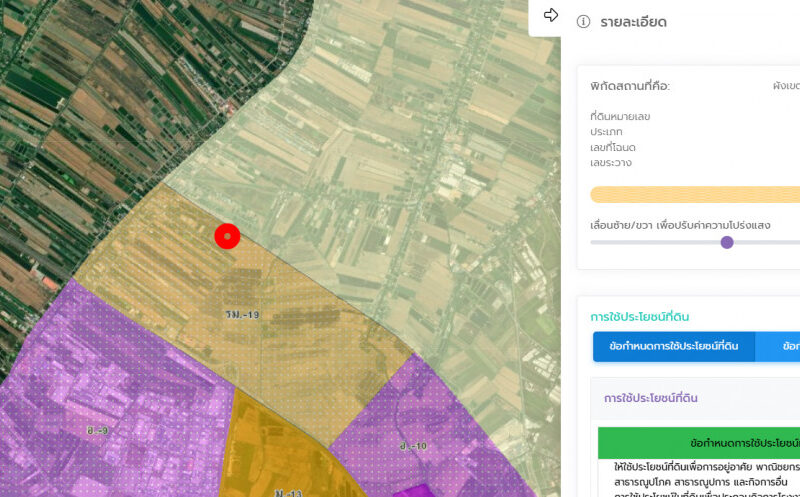Select the second light-blue tab beside ข้อกำหนดการใช้ประโยชน์ที่ดิน
The width and height of the screenshot is (800, 497).
tap(778, 346)
